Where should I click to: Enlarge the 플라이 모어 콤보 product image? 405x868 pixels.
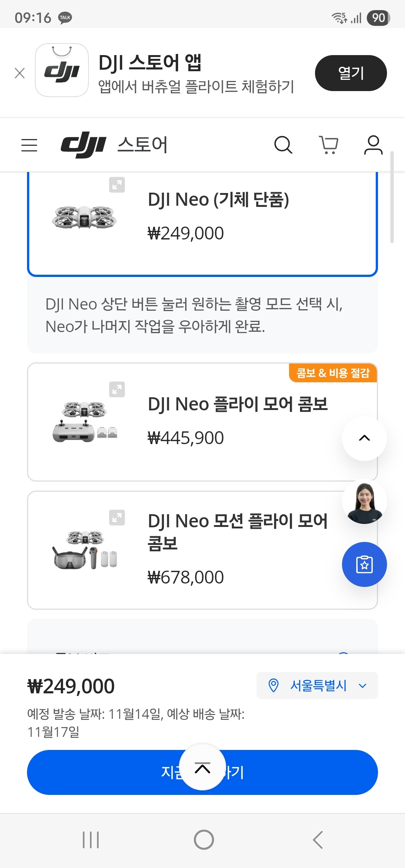[x=117, y=389]
